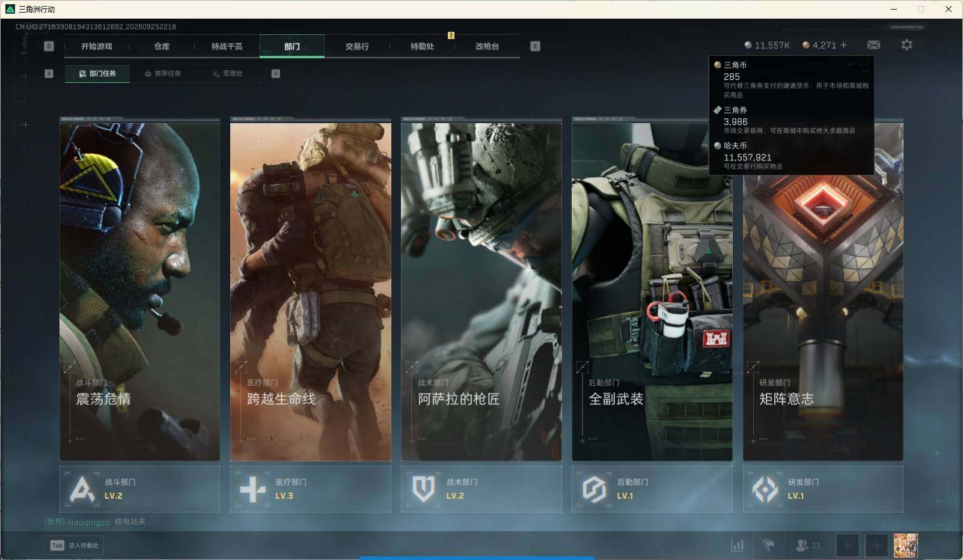Viewport: 963px width, 560px height.
Task: Open 研发部门 LV.1 level panel
Action: [823, 489]
